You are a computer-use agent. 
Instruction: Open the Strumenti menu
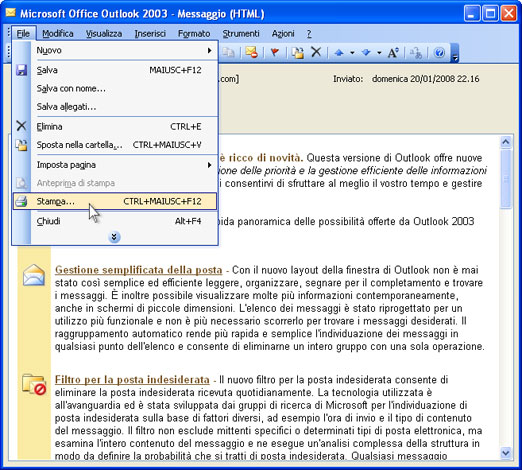241,34
